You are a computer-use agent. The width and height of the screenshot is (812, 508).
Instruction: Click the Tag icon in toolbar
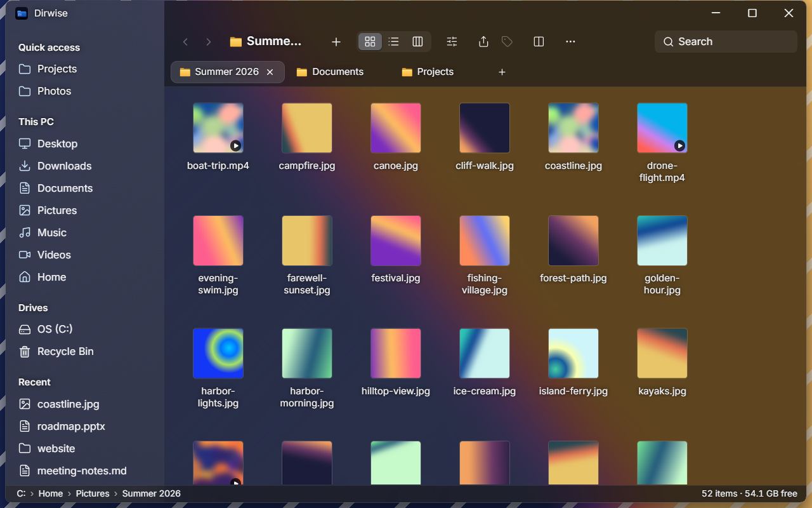pyautogui.click(x=507, y=42)
